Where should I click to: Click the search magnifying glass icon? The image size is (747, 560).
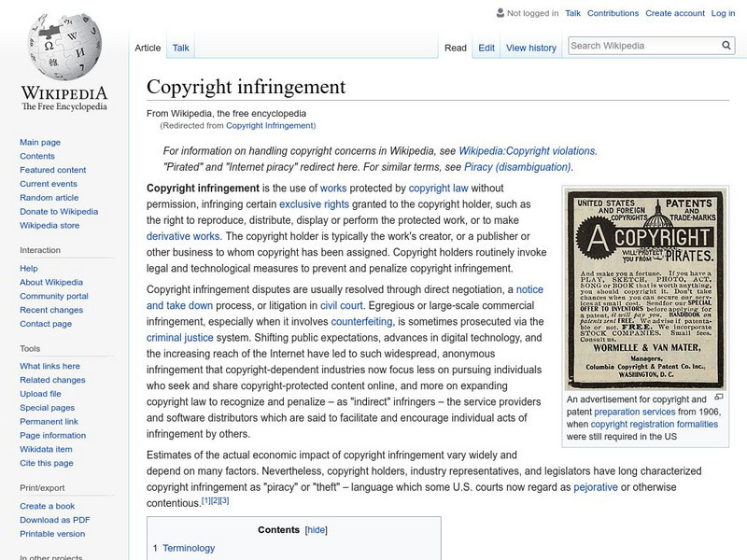point(726,45)
